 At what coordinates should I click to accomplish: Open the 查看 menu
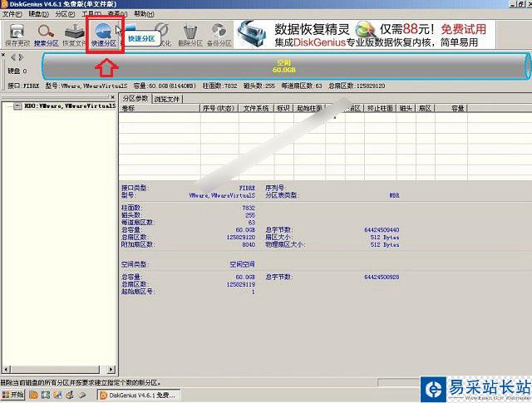point(117,14)
